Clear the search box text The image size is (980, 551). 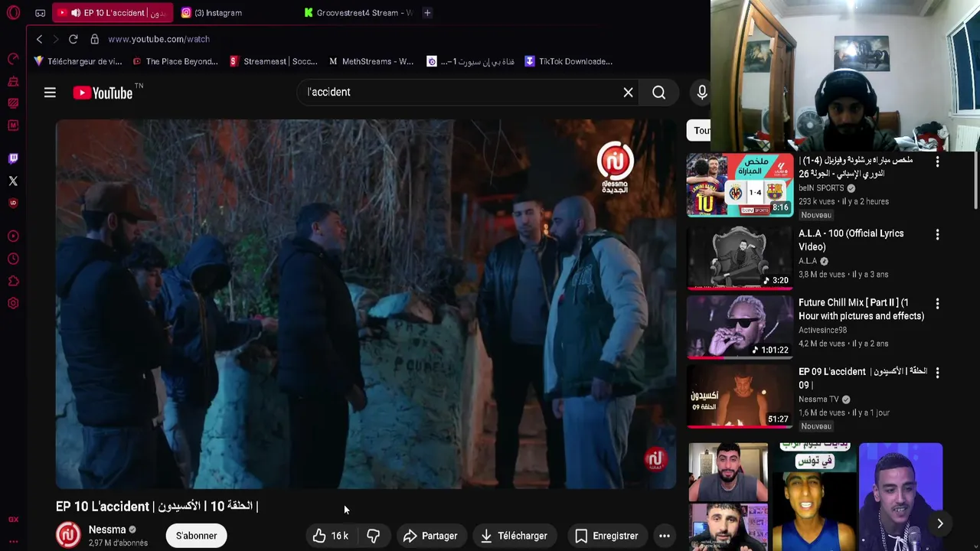(x=628, y=93)
